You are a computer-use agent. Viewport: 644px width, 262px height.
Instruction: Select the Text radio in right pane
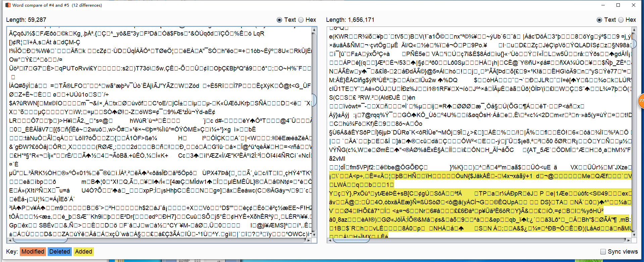(x=599, y=20)
